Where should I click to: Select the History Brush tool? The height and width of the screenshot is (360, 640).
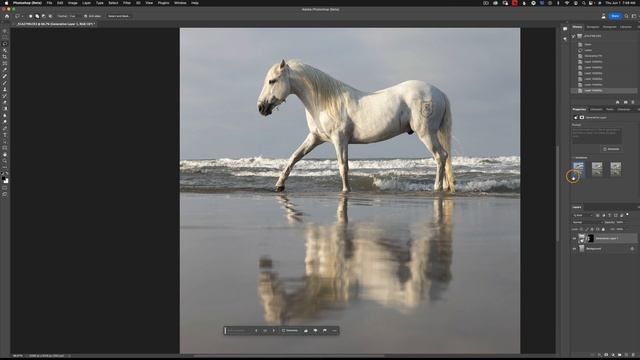[5, 96]
